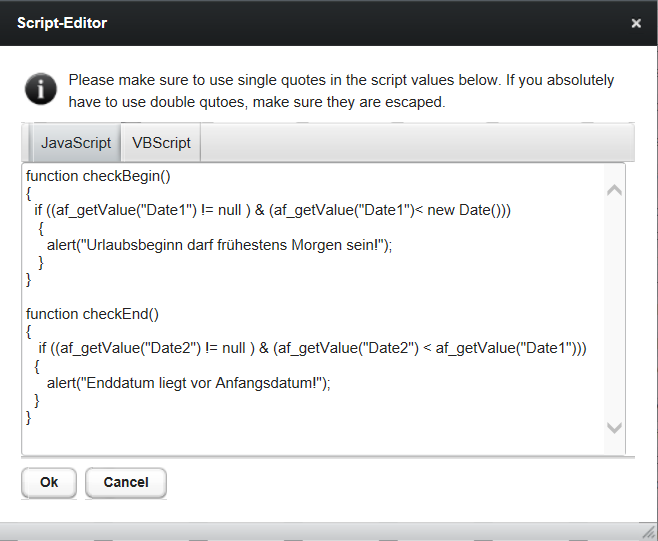Click the Cancel button
Image resolution: width=658 pixels, height=541 pixels.
(x=126, y=482)
